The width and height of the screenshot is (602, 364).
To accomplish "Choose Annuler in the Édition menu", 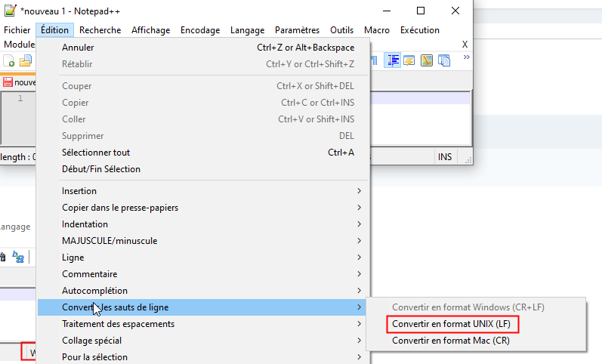I will click(x=202, y=48).
